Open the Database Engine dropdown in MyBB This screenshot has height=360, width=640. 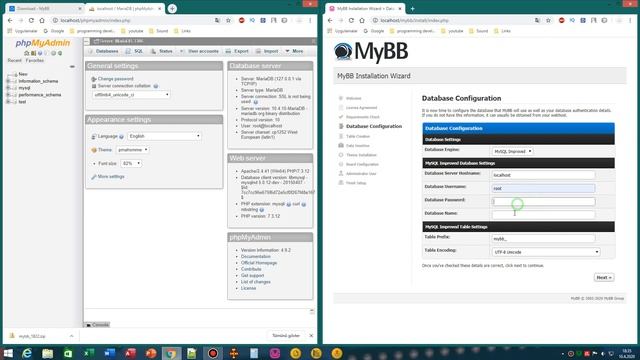512,151
